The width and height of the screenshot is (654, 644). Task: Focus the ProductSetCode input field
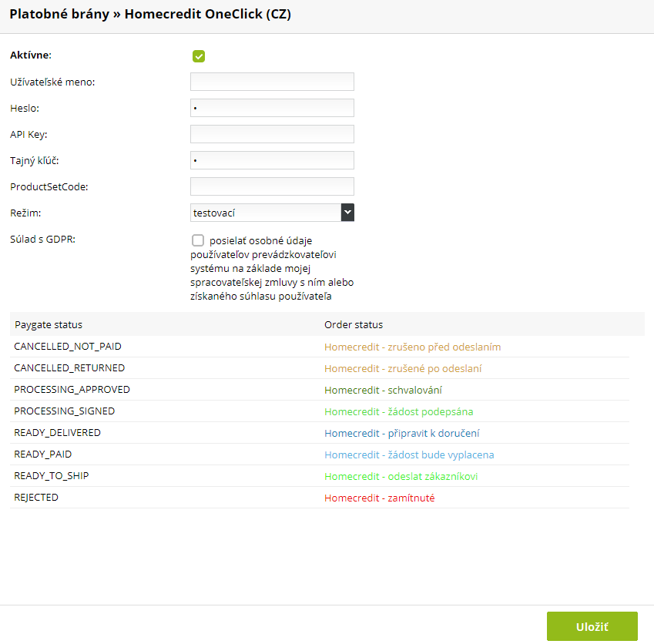[272, 187]
